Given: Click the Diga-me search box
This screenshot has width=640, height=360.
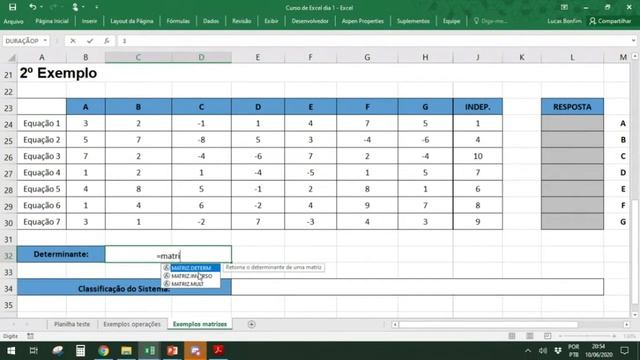Looking at the screenshot, I should (x=491, y=21).
